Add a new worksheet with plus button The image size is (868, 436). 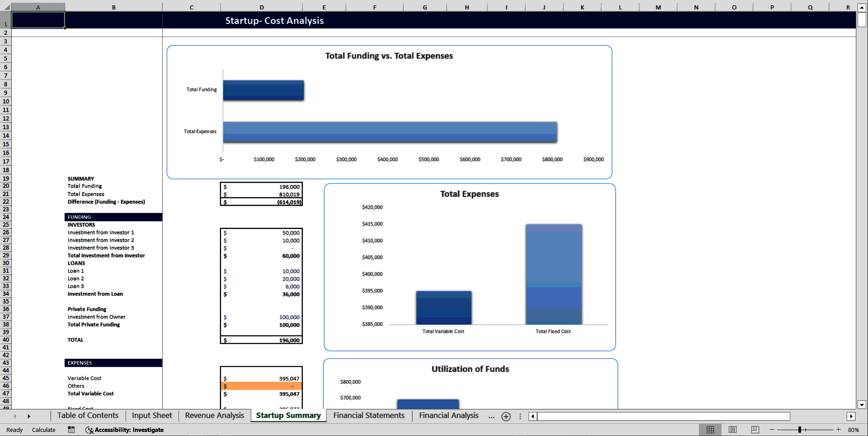(505, 417)
